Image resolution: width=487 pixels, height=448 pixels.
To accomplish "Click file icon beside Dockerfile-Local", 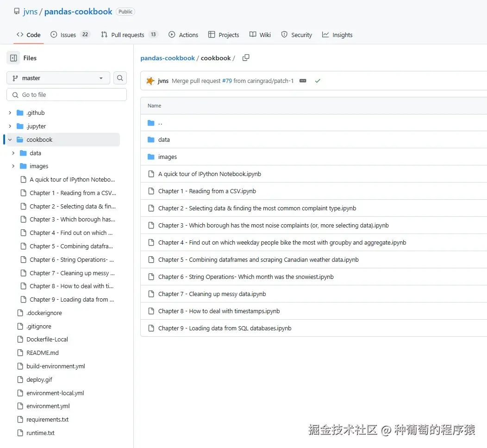I will pyautogui.click(x=20, y=339).
